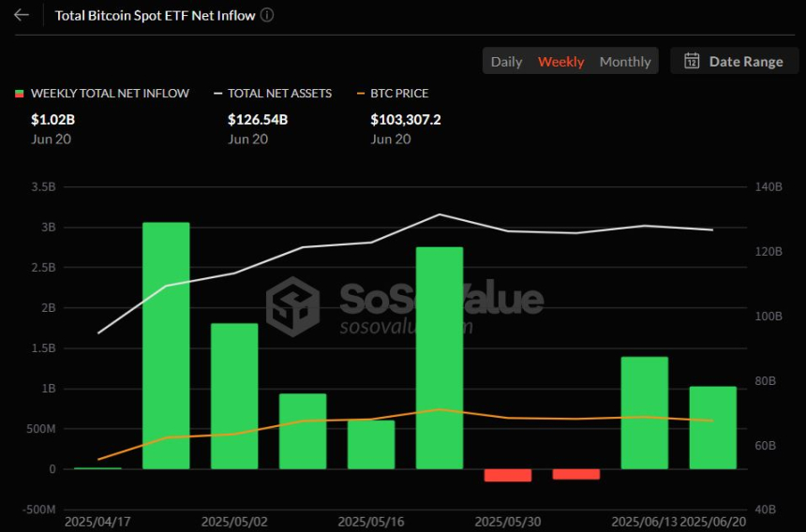Viewport: 806px width, 532px height.
Task: Click the $126.54B total net assets value
Action: pyautogui.click(x=258, y=120)
